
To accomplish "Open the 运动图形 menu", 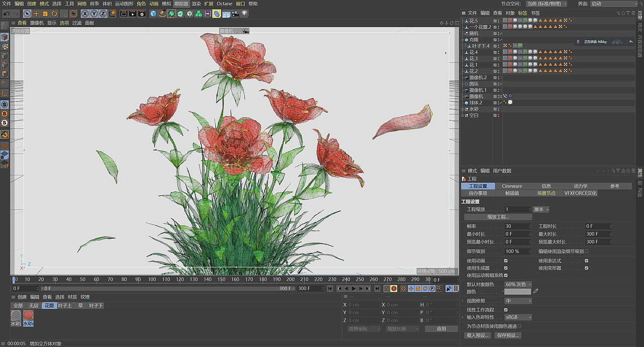I will pyautogui.click(x=124, y=4).
